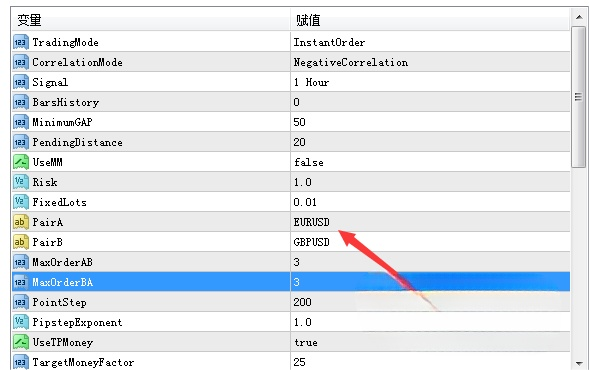Viewport: 589px width, 370px height.
Task: Click the integer icon beside MaxOrderBA
Action: (x=21, y=282)
